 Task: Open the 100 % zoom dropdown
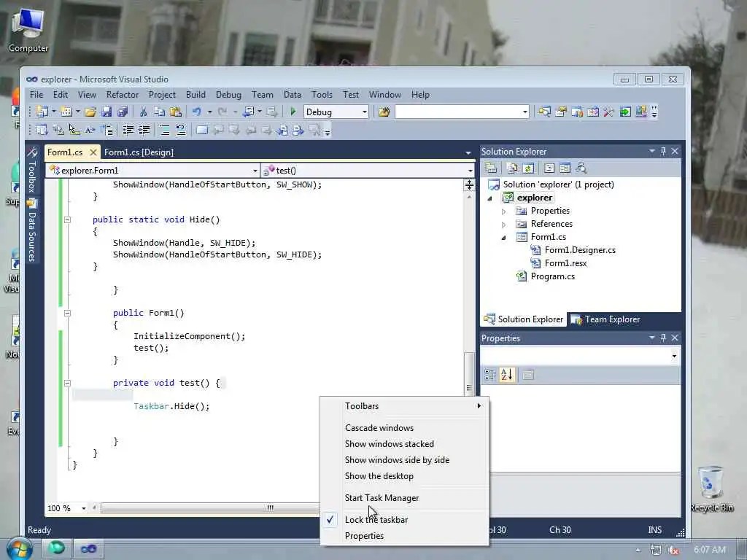click(x=83, y=508)
